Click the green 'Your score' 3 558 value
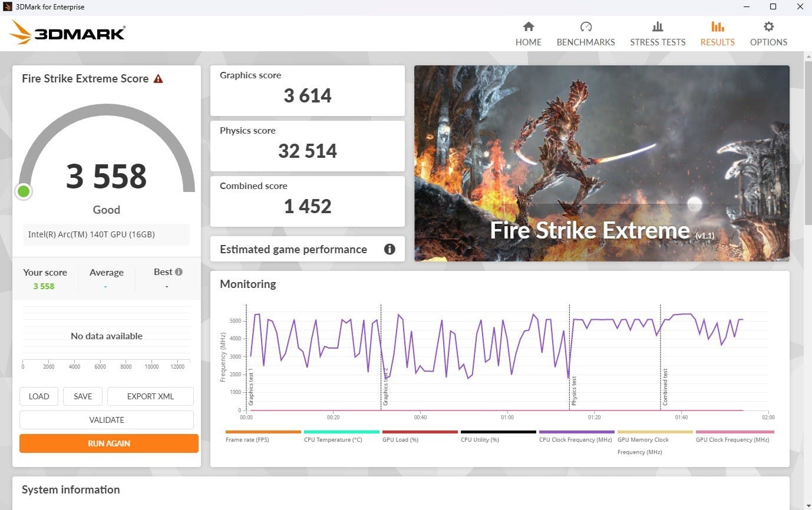Screen dimensions: 812x510 coord(44,286)
